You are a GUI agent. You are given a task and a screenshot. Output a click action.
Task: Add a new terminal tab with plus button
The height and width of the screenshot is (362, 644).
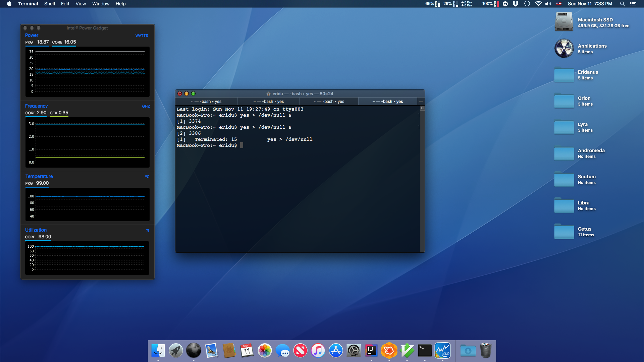click(x=421, y=102)
